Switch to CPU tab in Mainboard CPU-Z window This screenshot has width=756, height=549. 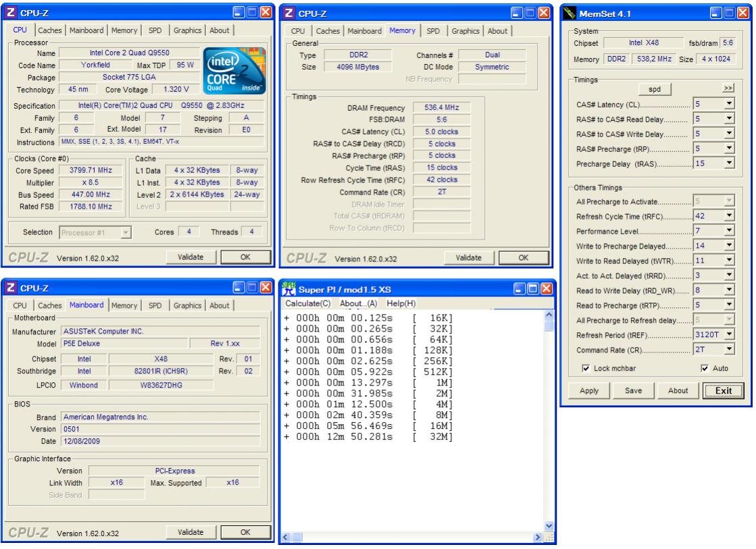click(x=20, y=306)
